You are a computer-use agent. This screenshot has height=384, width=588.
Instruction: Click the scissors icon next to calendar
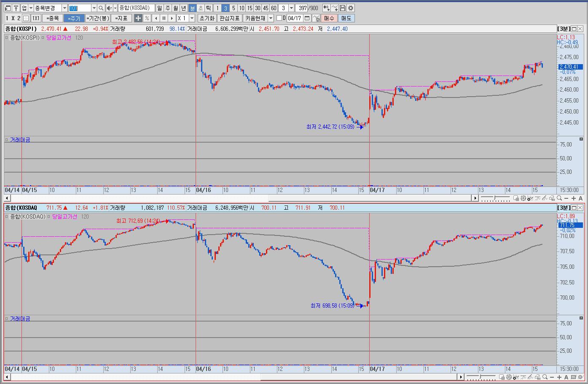(316, 18)
